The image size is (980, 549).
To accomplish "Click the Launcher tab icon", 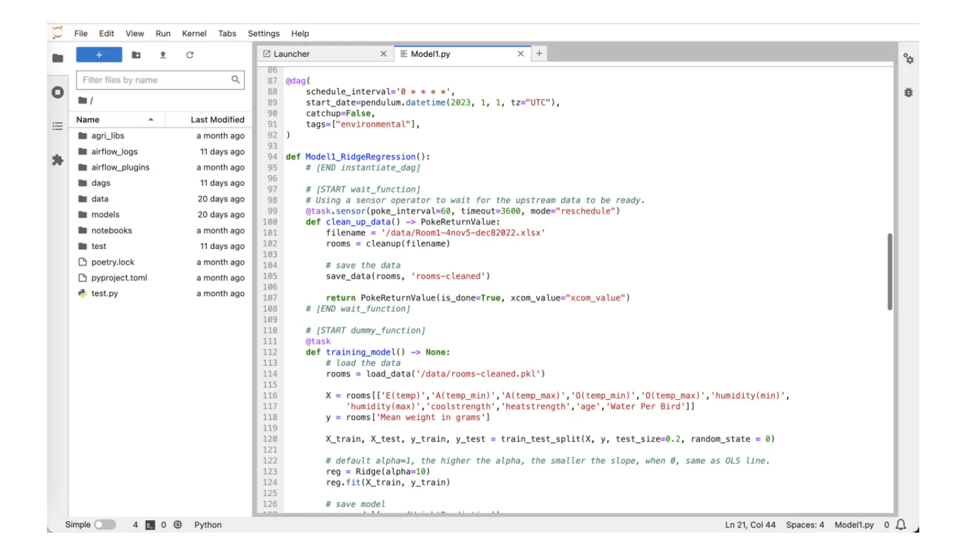I will [267, 54].
